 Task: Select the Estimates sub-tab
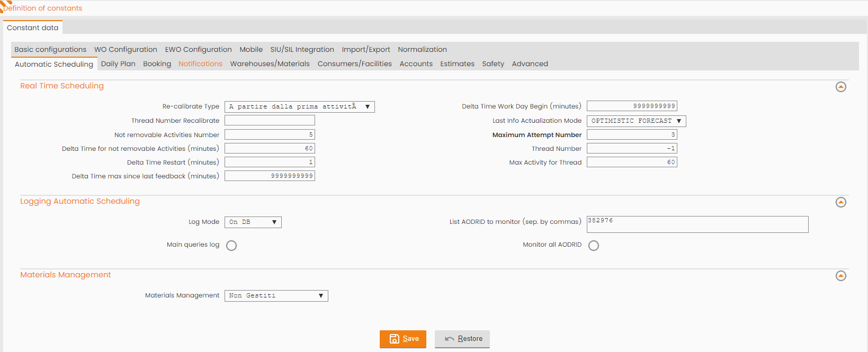click(458, 64)
